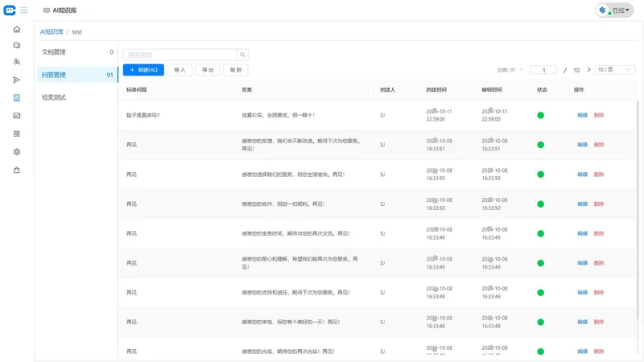Screen dimensions: 644x362
Task: Open the highlighted knowledge base sidebar icon
Action: [16, 97]
